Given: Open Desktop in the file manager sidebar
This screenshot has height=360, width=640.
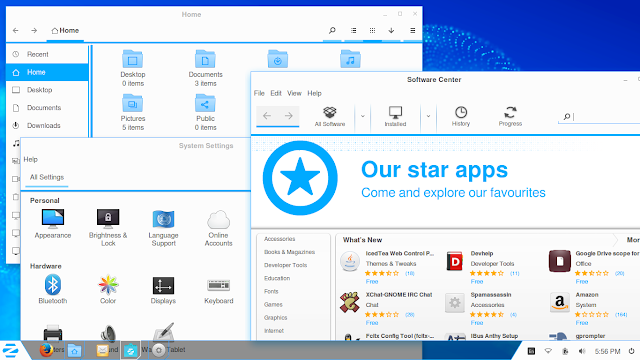Looking at the screenshot, I should tap(47, 90).
